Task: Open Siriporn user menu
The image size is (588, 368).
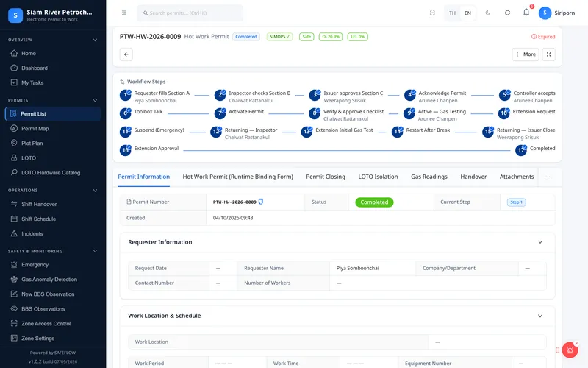Action: [557, 13]
